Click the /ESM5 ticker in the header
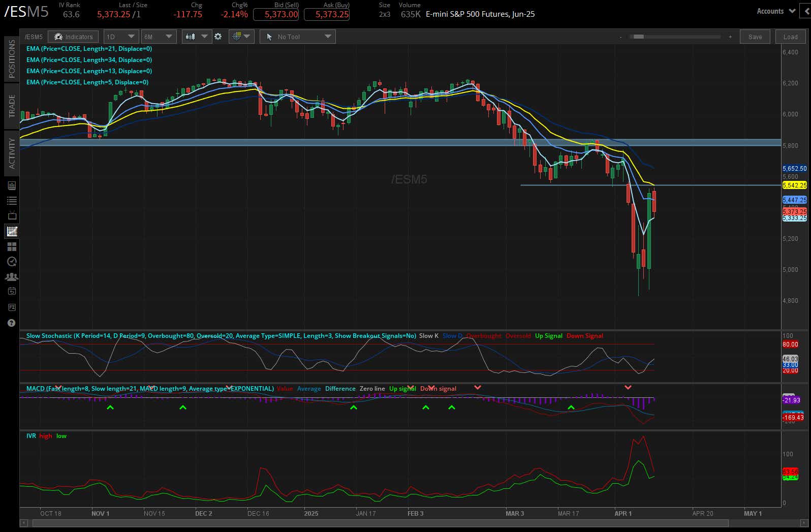The height and width of the screenshot is (532, 811). click(x=26, y=11)
